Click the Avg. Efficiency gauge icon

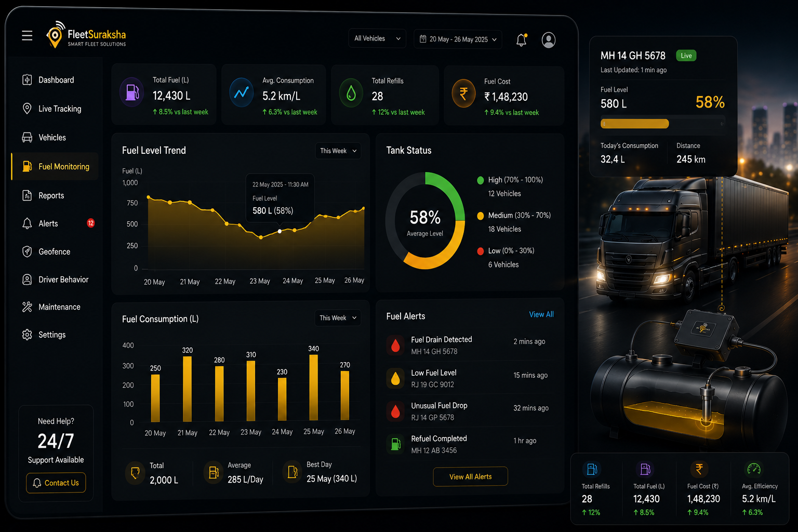point(754,469)
